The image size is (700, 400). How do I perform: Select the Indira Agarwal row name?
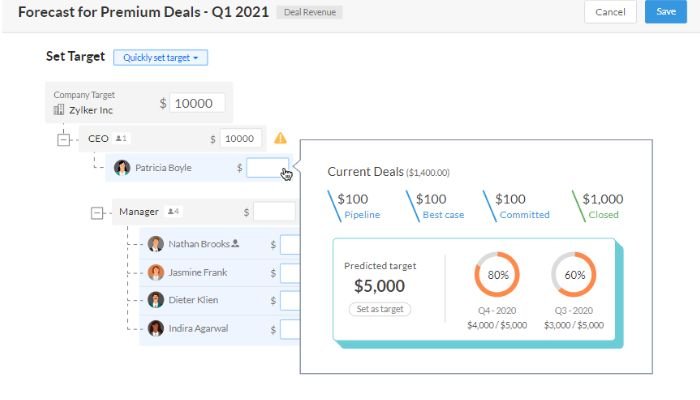pos(198,329)
